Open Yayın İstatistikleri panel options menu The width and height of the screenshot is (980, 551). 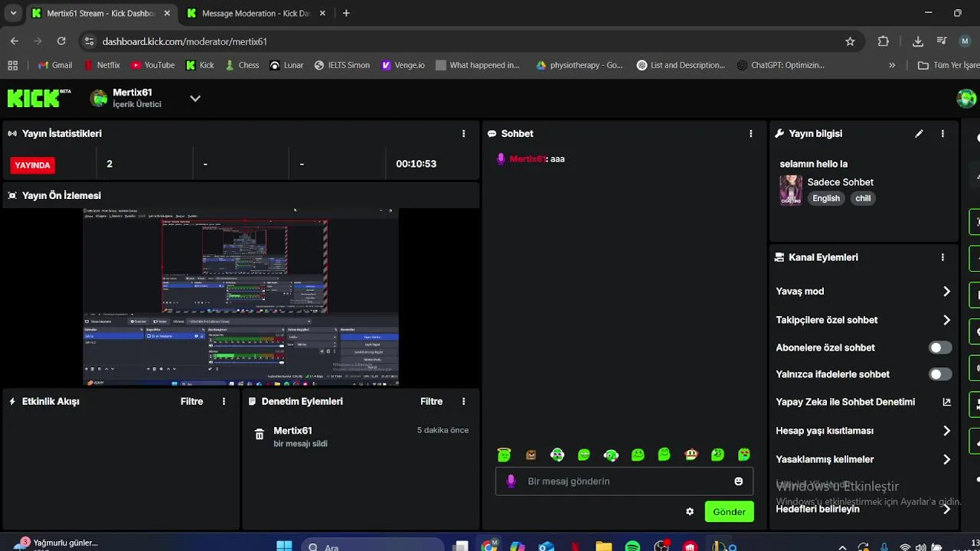click(463, 133)
